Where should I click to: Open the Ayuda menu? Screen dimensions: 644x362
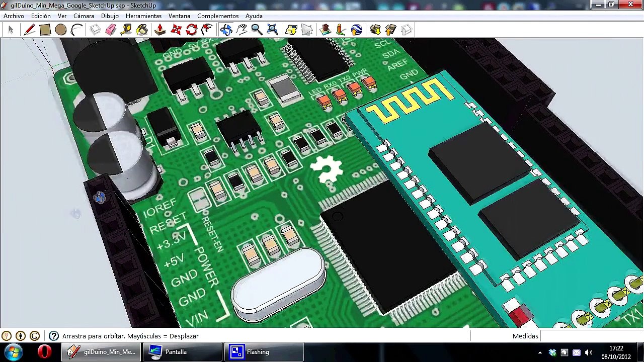coord(254,16)
